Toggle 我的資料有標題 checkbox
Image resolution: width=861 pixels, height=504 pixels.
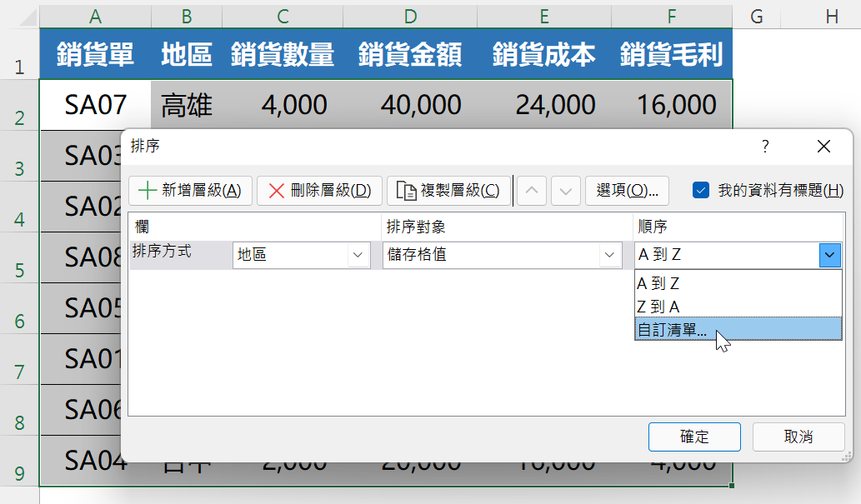tap(701, 191)
